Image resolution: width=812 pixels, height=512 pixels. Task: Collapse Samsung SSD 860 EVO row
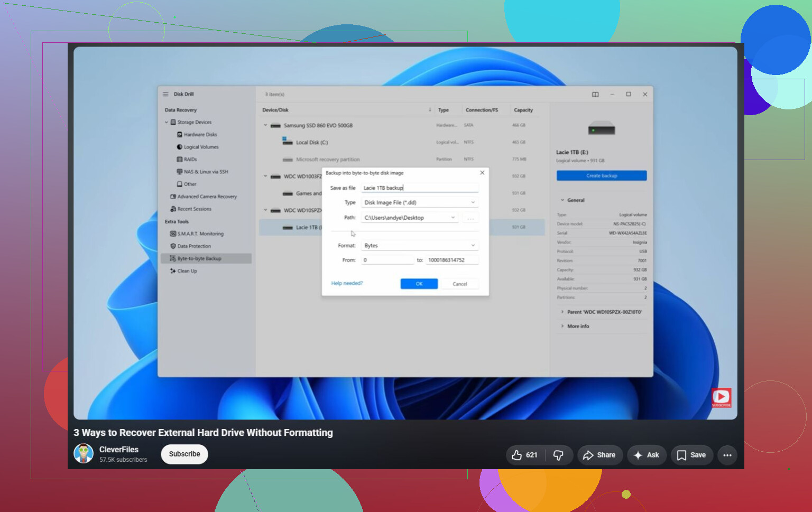(x=265, y=125)
